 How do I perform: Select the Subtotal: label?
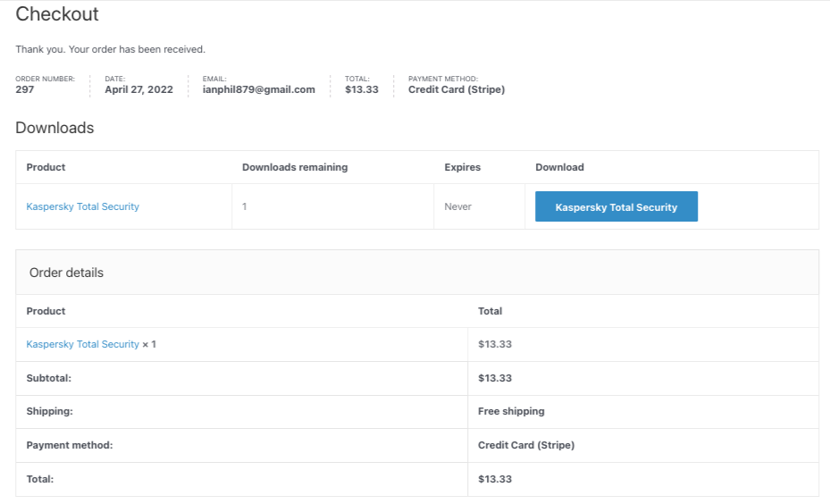coord(49,378)
